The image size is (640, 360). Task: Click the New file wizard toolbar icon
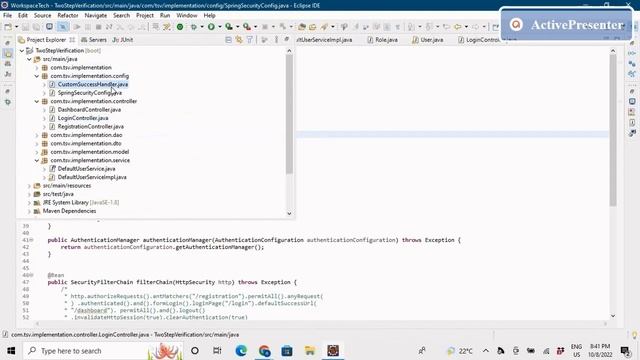[8, 27]
